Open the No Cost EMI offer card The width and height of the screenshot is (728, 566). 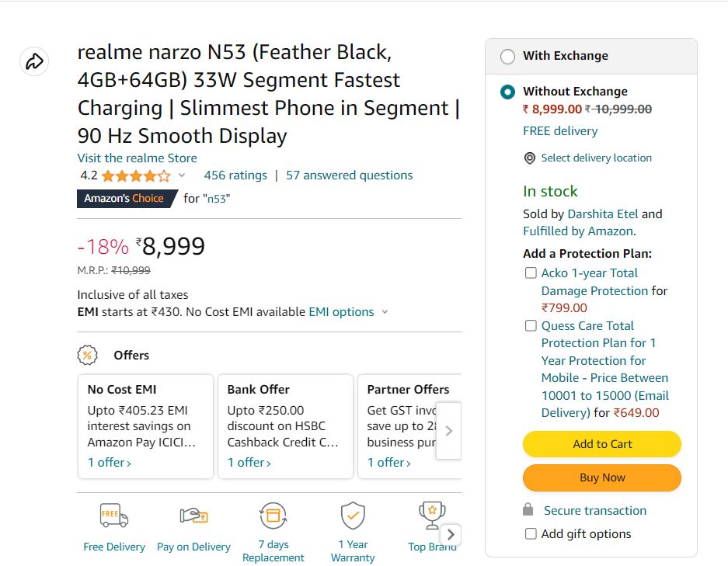point(145,426)
